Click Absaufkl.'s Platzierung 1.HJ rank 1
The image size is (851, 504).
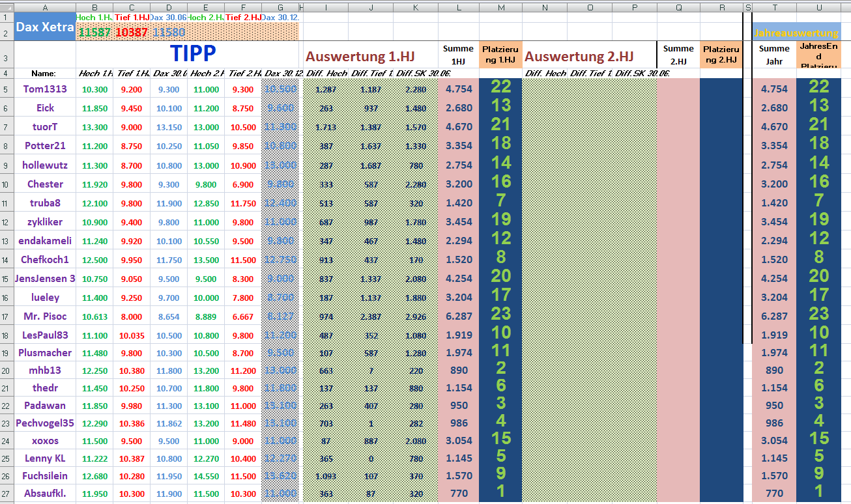click(x=500, y=492)
